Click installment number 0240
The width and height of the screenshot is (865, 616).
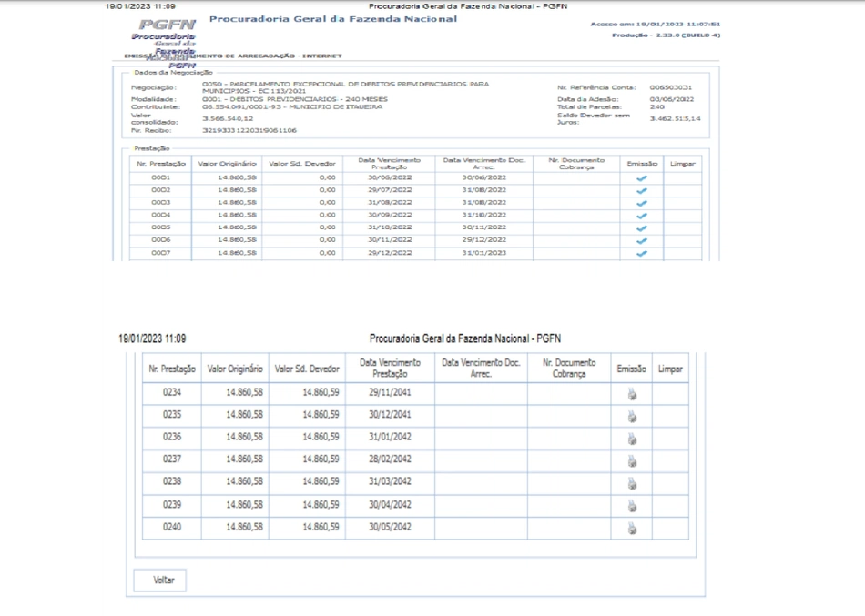point(172,527)
